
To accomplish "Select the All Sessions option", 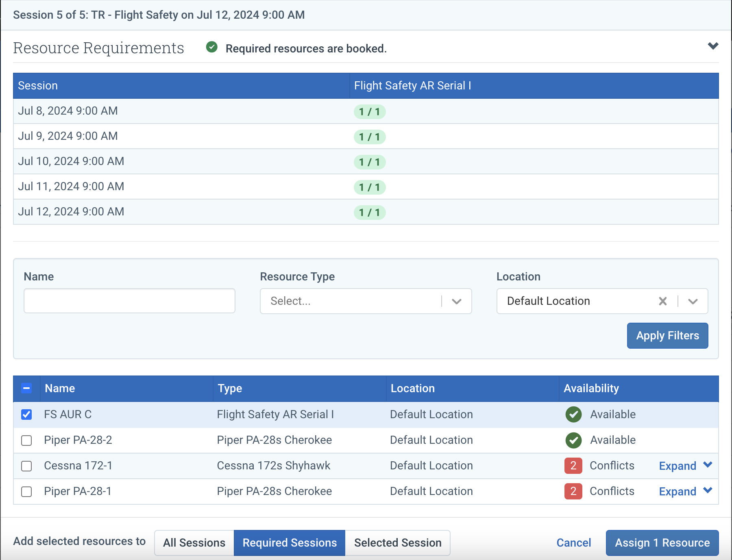I will (x=194, y=543).
